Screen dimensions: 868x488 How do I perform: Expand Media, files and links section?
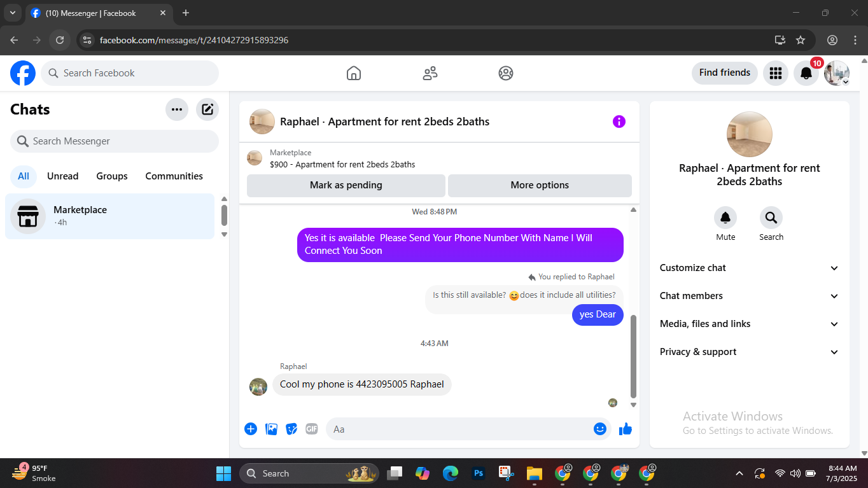coord(750,324)
